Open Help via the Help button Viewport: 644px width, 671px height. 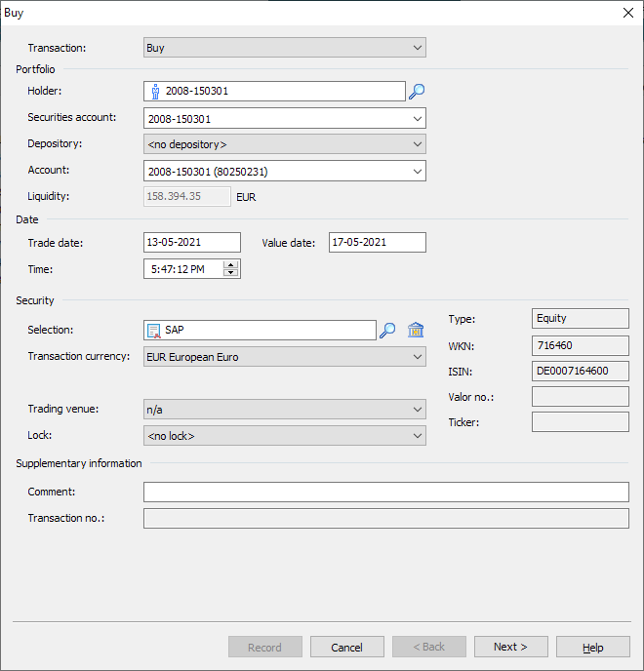592,648
